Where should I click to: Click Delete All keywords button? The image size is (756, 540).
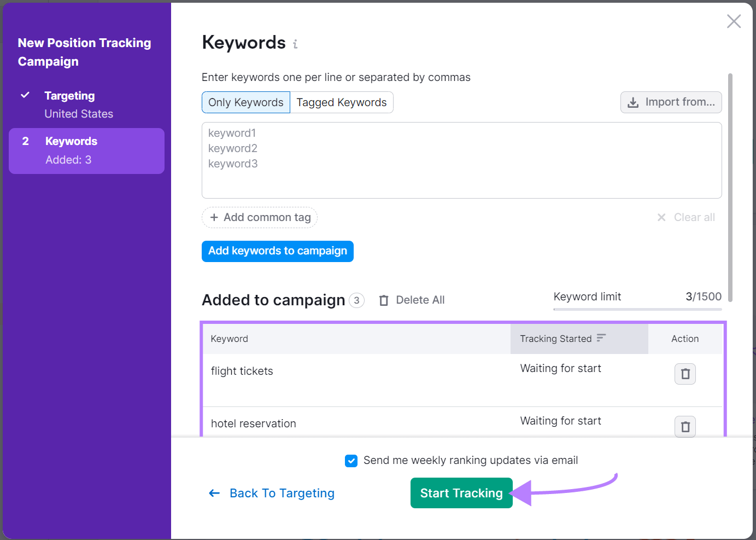(412, 300)
